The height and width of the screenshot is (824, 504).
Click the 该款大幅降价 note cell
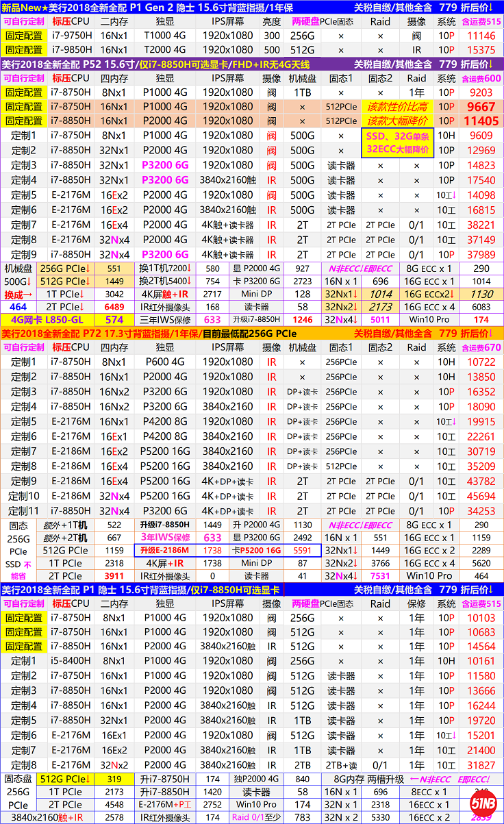tap(398, 121)
